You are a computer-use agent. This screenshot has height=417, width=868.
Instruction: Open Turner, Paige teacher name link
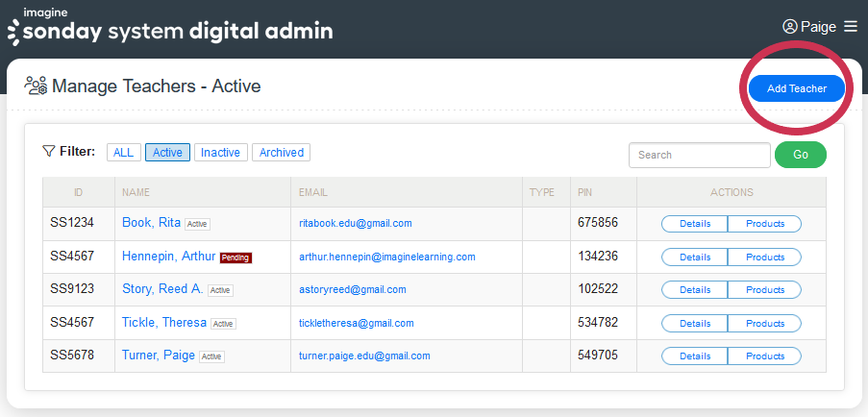(x=159, y=356)
